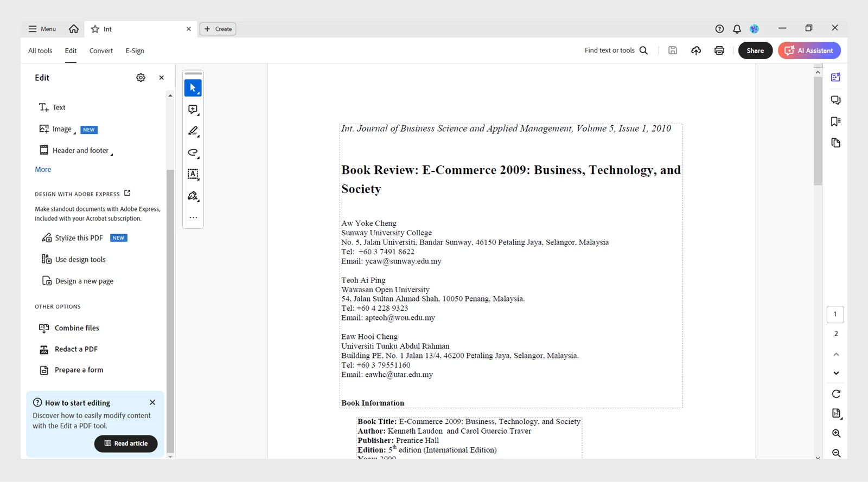This screenshot has height=482, width=868.
Task: Click the journal header line text
Action: 506,128
